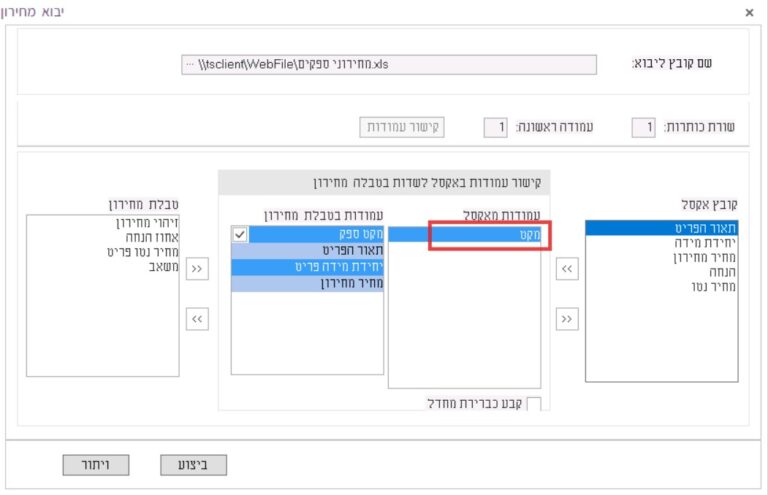
Task: Enable the קבע כברירת מחדל checkbox
Action: click(x=533, y=404)
